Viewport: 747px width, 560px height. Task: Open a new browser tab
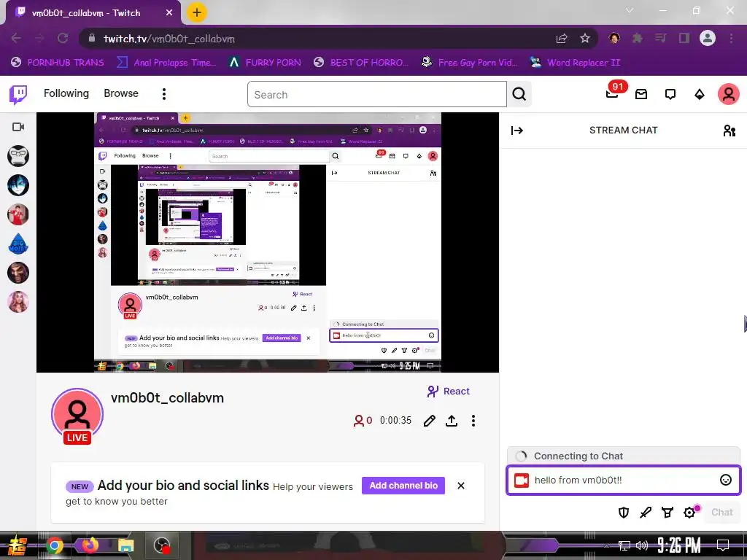click(x=197, y=12)
